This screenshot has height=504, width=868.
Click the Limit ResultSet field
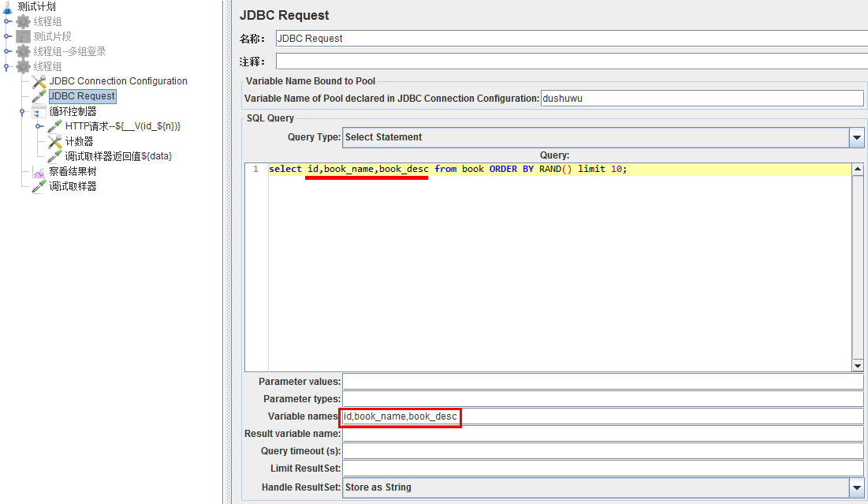click(603, 469)
